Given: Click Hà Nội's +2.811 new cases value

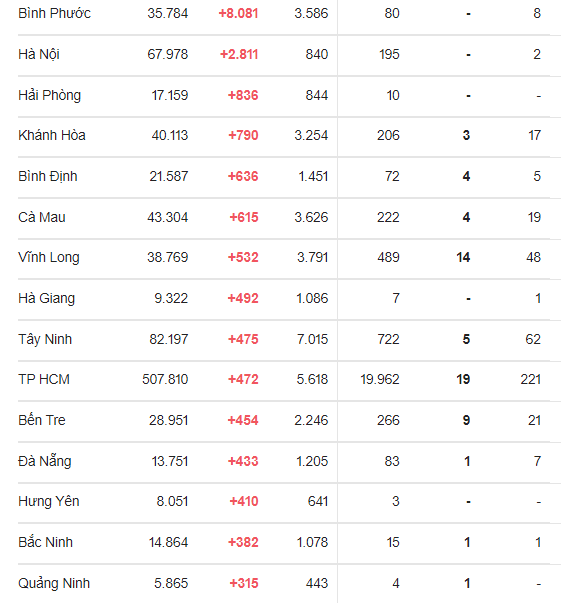Looking at the screenshot, I should click(x=239, y=54).
